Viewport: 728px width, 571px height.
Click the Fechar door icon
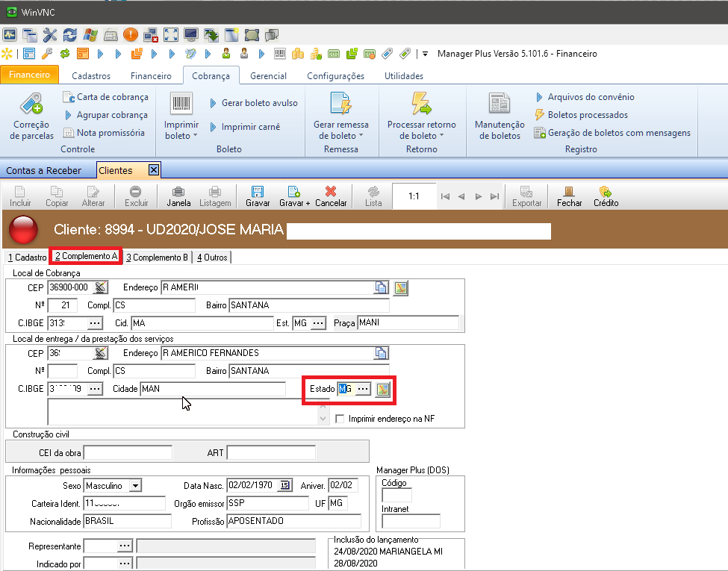tap(569, 192)
